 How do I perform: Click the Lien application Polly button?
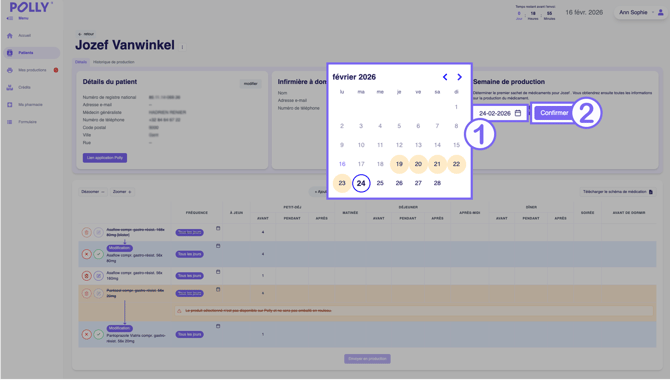point(105,158)
